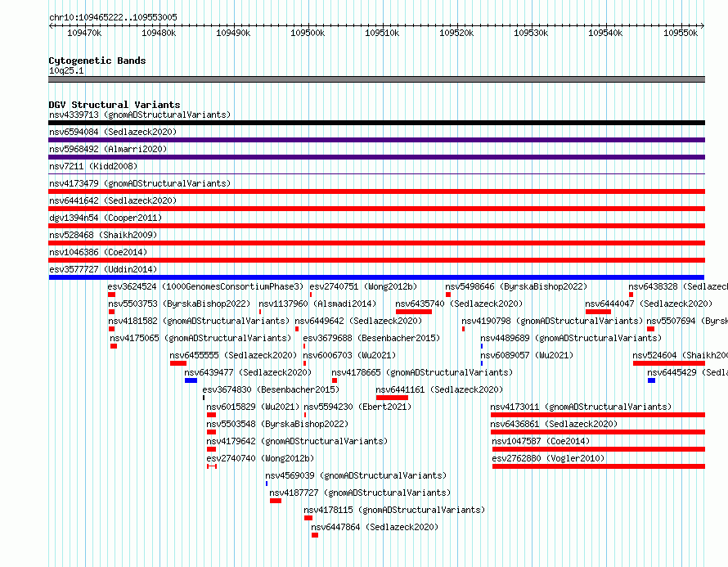The width and height of the screenshot is (728, 567).
Task: Select nsv4178665 (gnomADStructuralVariants) label
Action: pos(422,372)
